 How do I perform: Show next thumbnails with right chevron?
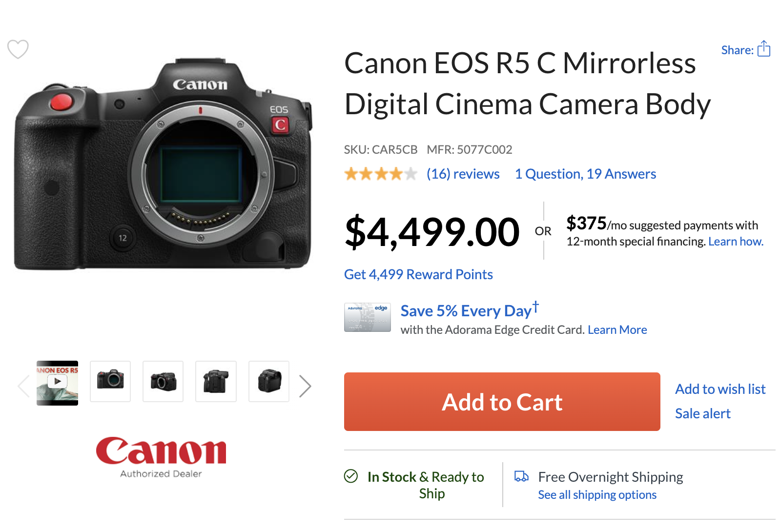305,386
